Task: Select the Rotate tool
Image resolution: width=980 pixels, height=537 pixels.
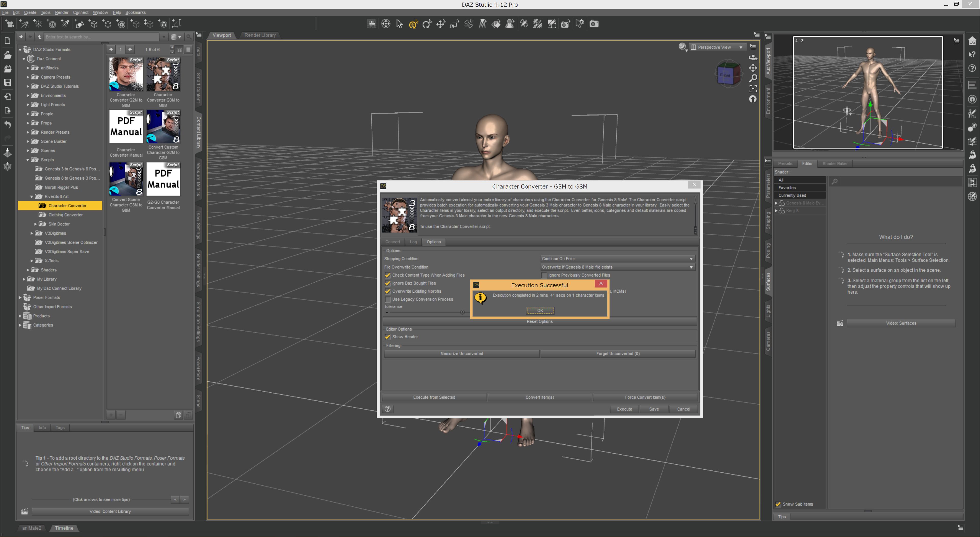Action: pyautogui.click(x=427, y=24)
